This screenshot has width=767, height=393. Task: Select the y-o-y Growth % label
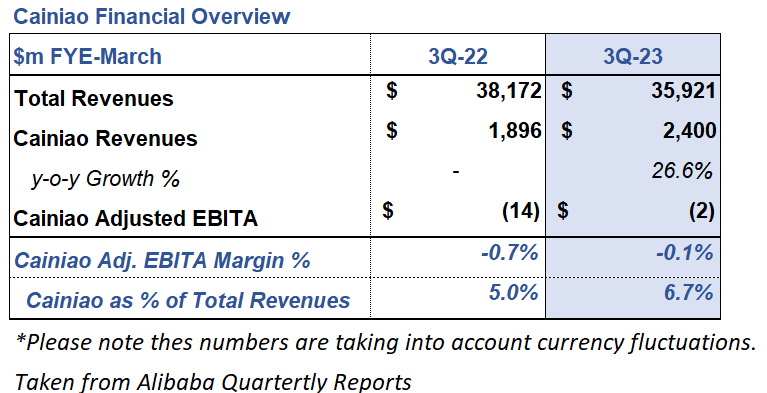click(x=106, y=179)
